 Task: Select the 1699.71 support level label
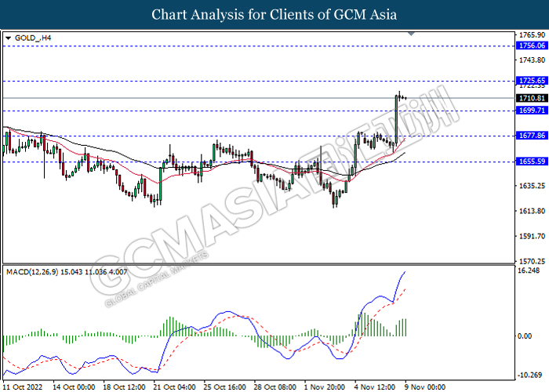tap(532, 111)
